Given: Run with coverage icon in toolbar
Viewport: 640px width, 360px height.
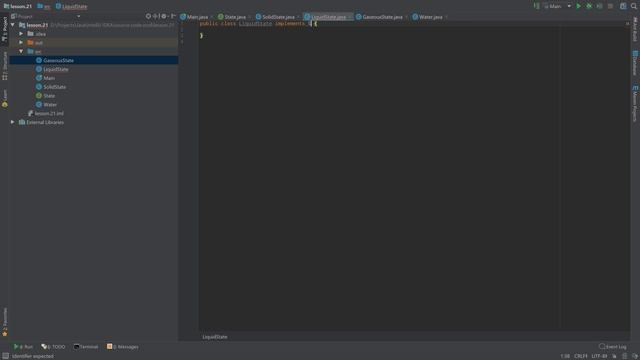Looking at the screenshot, I should 599,6.
